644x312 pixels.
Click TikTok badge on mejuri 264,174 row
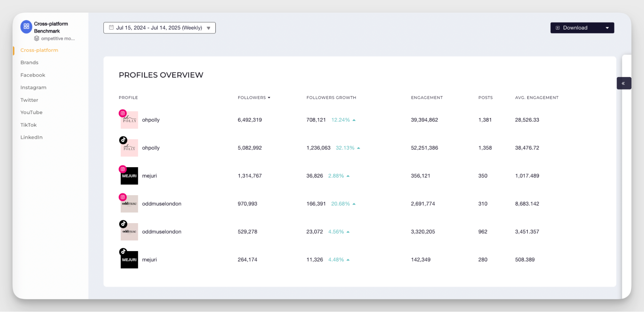[123, 252]
